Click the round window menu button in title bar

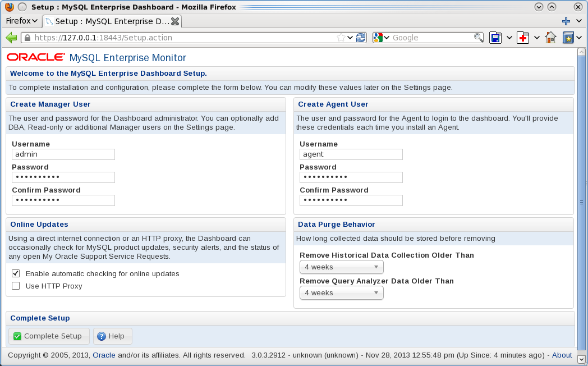(22, 7)
